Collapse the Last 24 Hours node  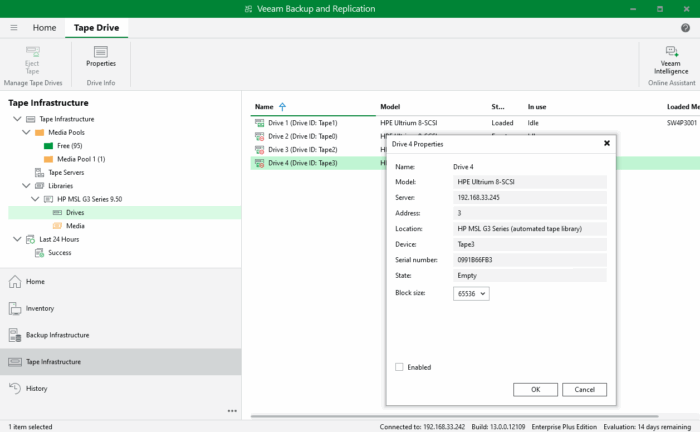coord(17,239)
